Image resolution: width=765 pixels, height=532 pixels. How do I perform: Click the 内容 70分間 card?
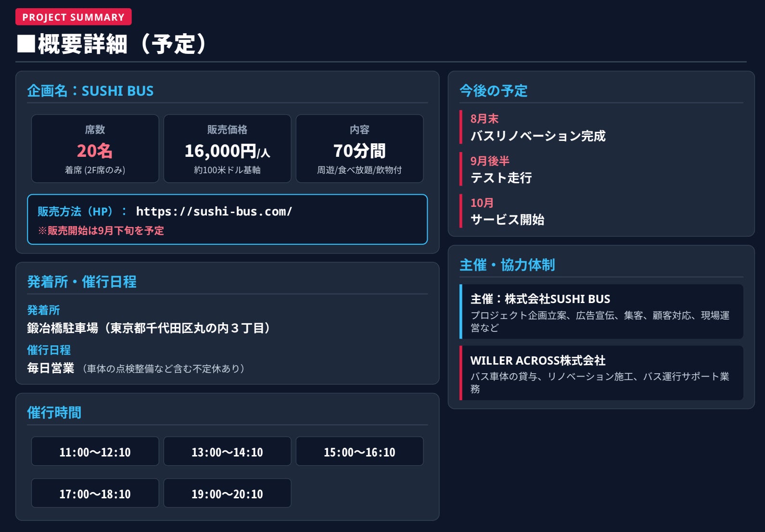click(359, 149)
